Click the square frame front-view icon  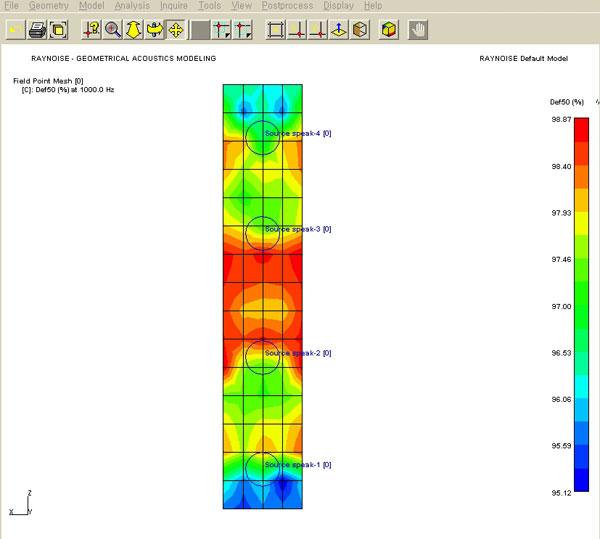(x=276, y=30)
